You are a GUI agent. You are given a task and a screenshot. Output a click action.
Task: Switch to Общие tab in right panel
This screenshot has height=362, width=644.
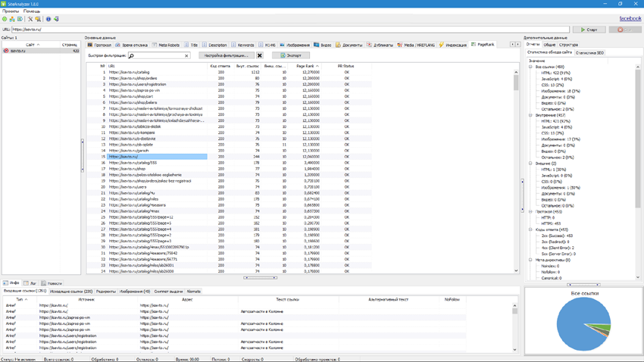549,45
